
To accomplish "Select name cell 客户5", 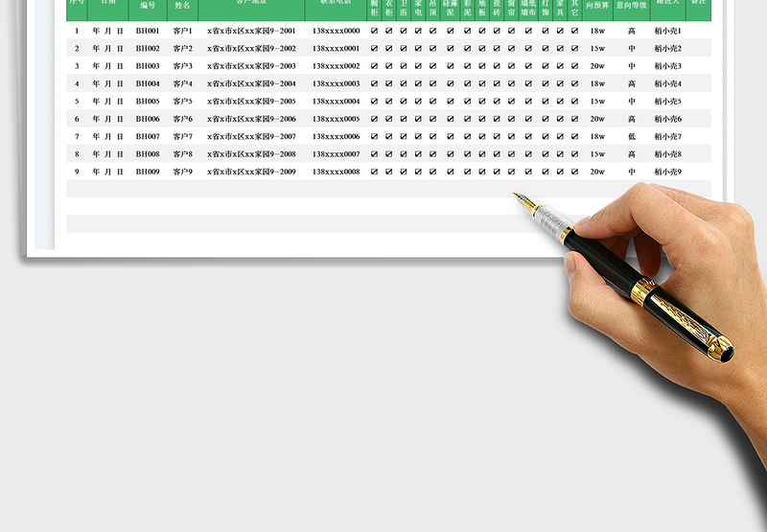I will click(x=182, y=102).
